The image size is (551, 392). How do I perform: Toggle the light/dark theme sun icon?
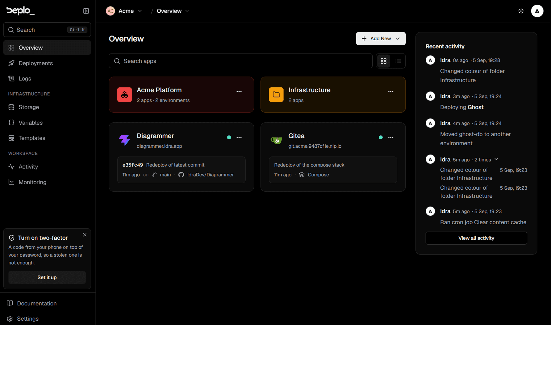point(521,11)
